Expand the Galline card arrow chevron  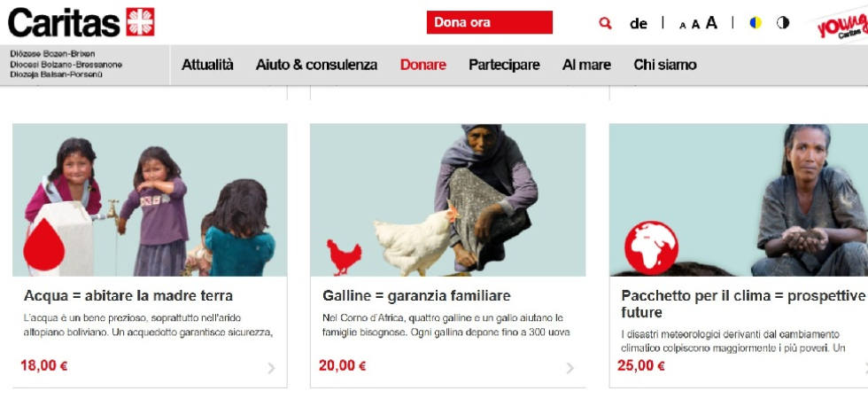570,368
